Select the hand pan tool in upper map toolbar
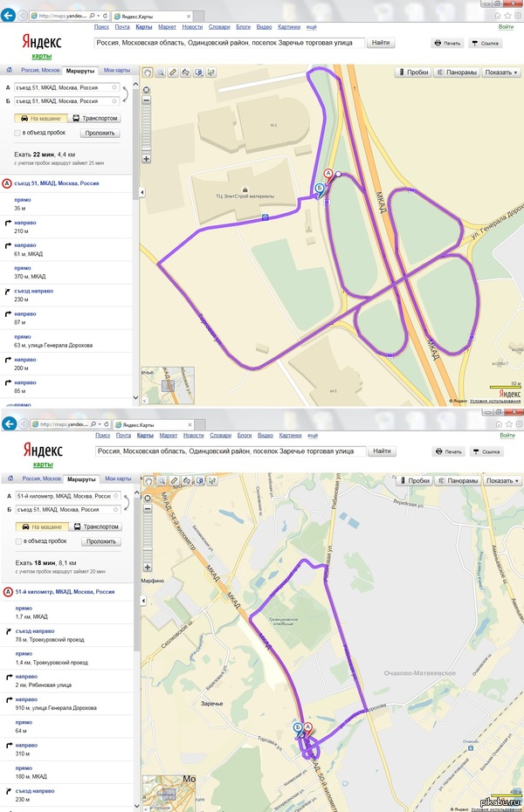524x812 pixels. (148, 73)
